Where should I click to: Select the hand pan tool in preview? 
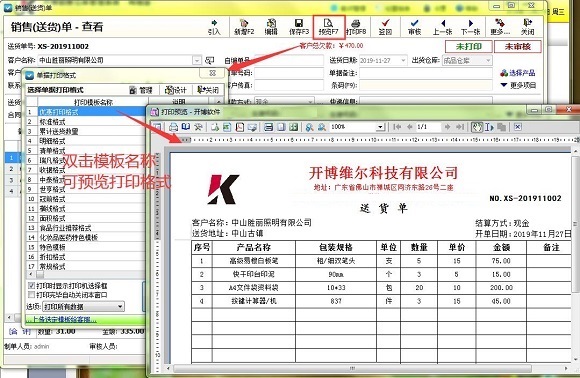[x=477, y=127]
